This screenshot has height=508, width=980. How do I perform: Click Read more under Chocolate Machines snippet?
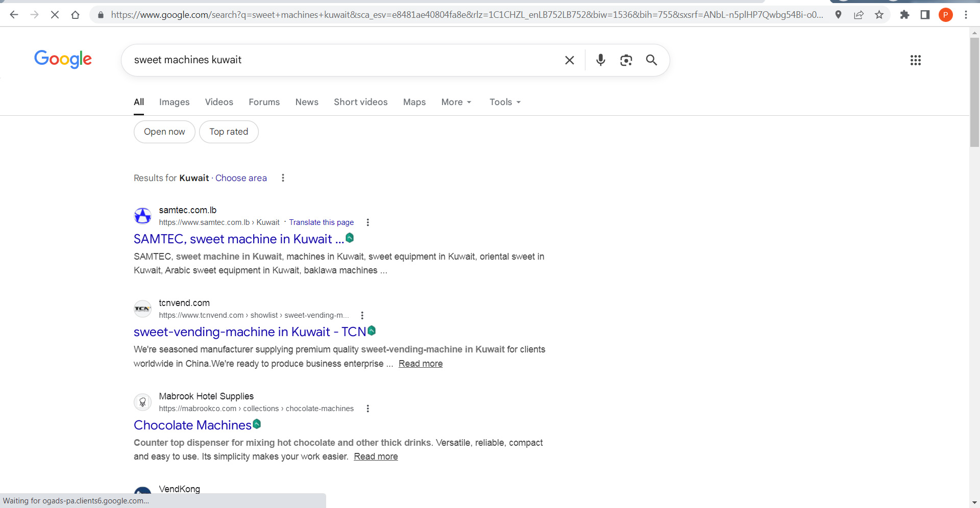coord(376,456)
